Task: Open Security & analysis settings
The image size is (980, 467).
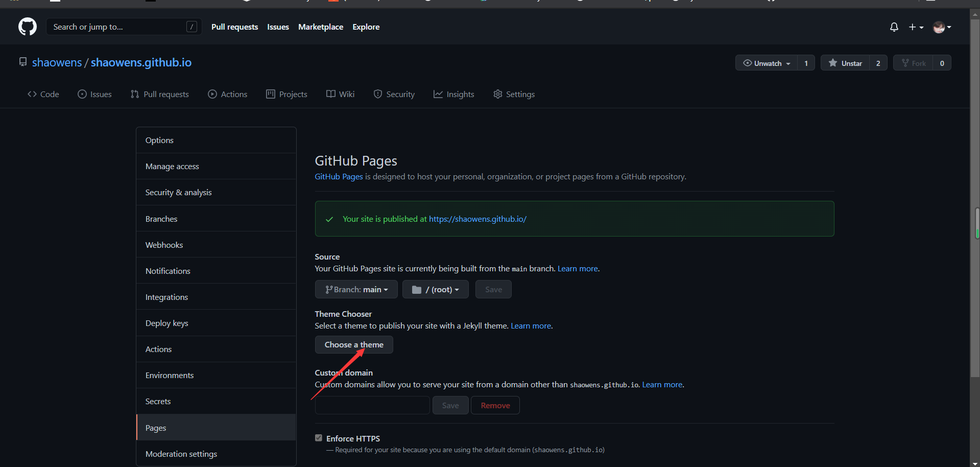Action: tap(216, 192)
